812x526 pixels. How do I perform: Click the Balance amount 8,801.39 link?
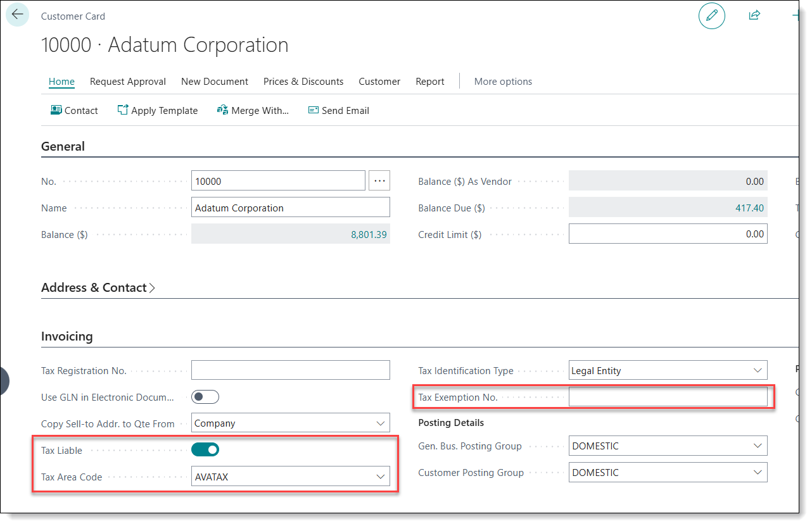point(370,234)
